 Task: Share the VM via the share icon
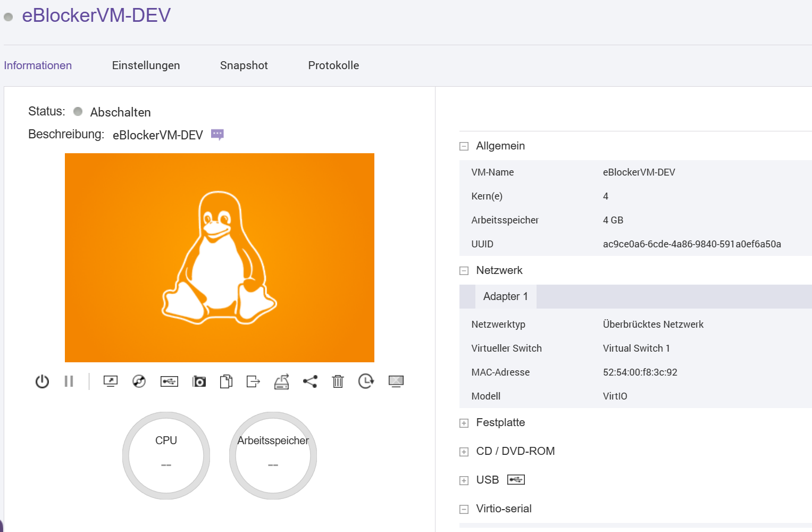310,381
